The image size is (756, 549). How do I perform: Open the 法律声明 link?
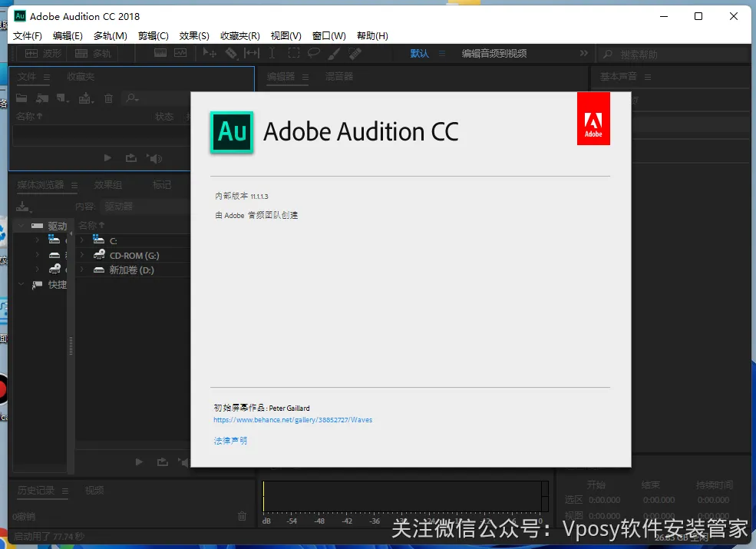(230, 441)
